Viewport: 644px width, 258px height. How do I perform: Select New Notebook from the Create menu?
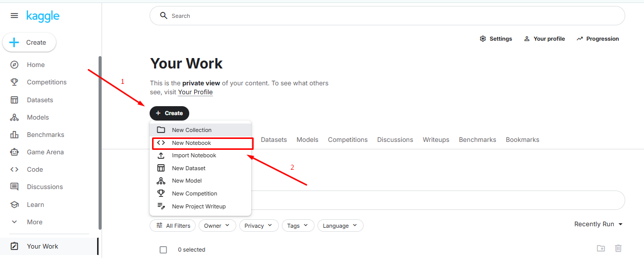pyautogui.click(x=191, y=143)
